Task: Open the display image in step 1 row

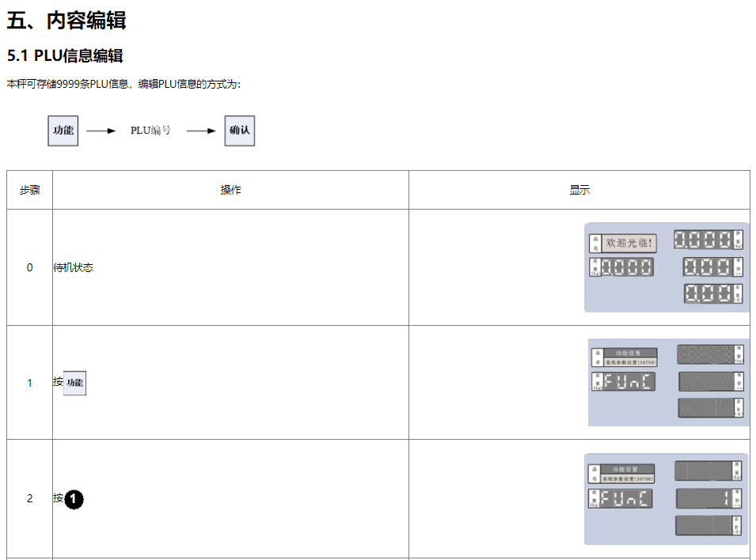Action: click(x=668, y=383)
